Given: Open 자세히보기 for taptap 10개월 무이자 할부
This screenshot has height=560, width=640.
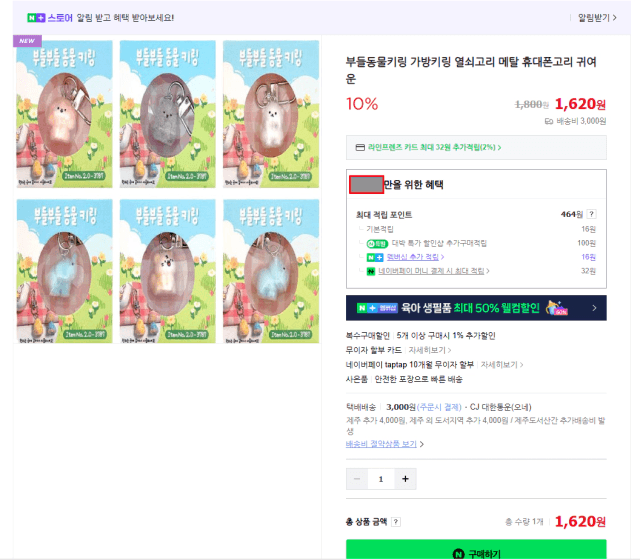Looking at the screenshot, I should (x=502, y=364).
